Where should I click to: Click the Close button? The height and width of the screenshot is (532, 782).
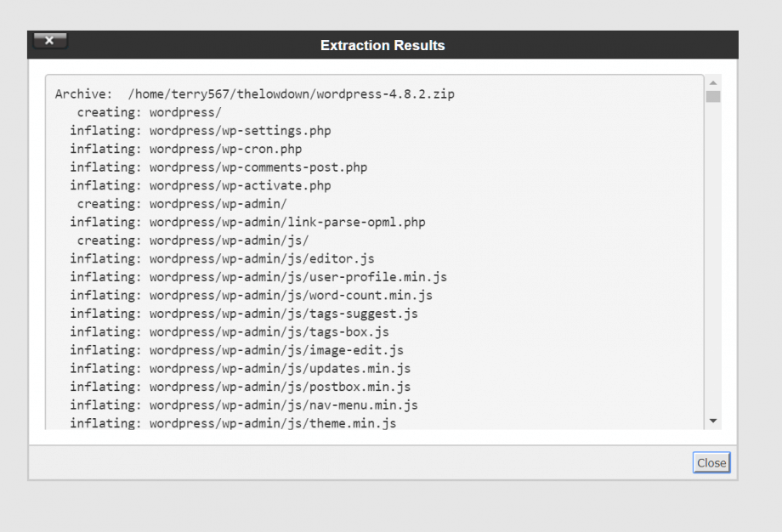point(711,462)
